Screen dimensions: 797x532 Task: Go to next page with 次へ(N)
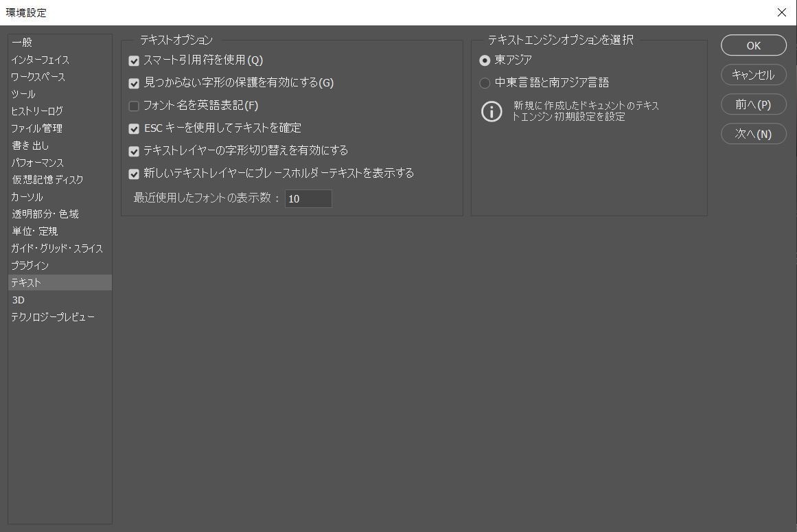pos(753,134)
